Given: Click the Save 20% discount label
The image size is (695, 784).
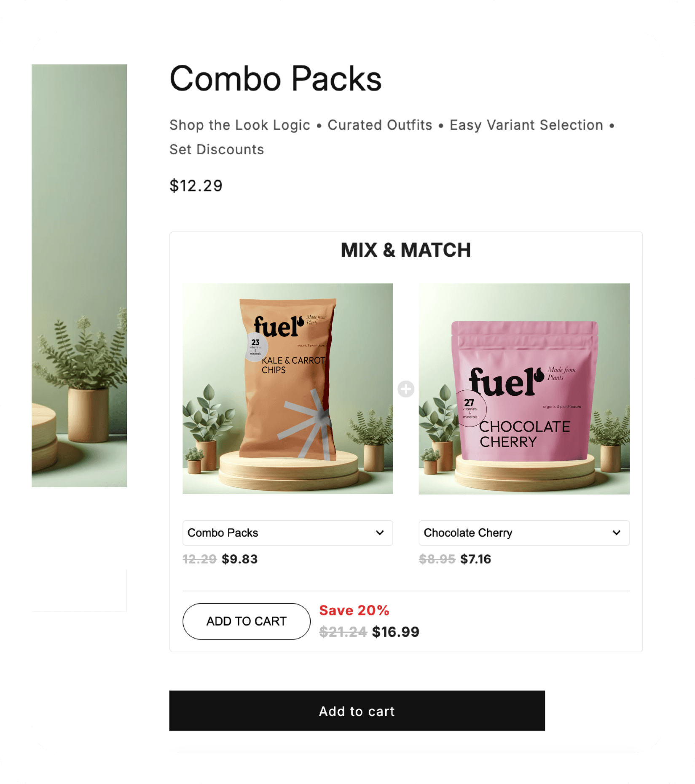Looking at the screenshot, I should 354,610.
